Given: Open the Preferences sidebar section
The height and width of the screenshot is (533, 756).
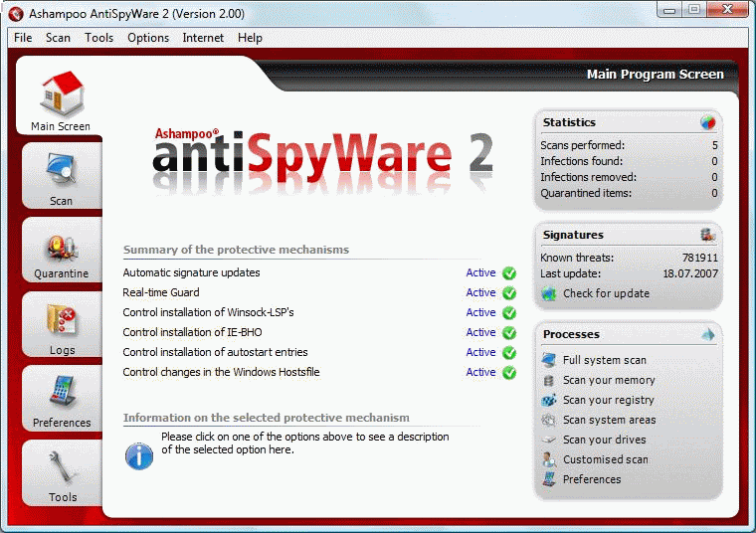Looking at the screenshot, I should (62, 399).
